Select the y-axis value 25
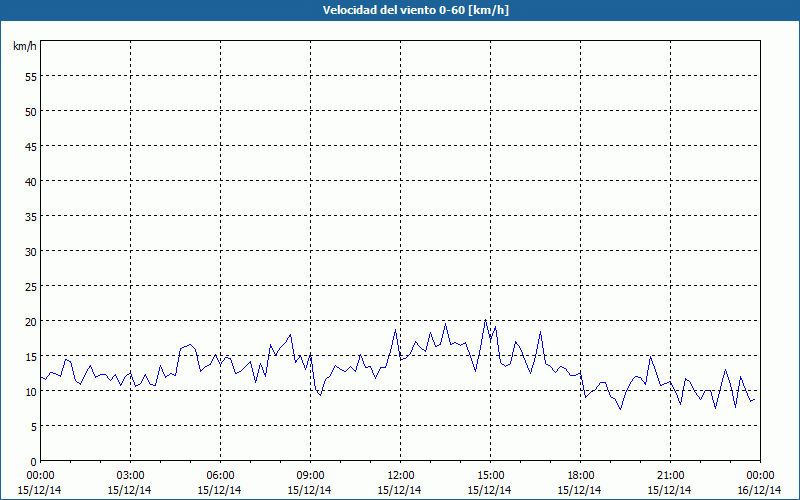Screen dimensions: 800x500 [x=31, y=287]
